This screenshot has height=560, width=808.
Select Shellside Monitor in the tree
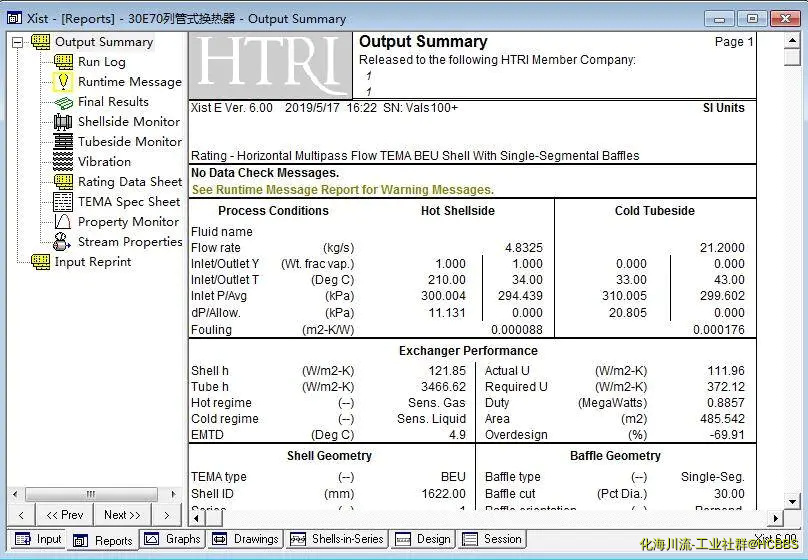[129, 122]
